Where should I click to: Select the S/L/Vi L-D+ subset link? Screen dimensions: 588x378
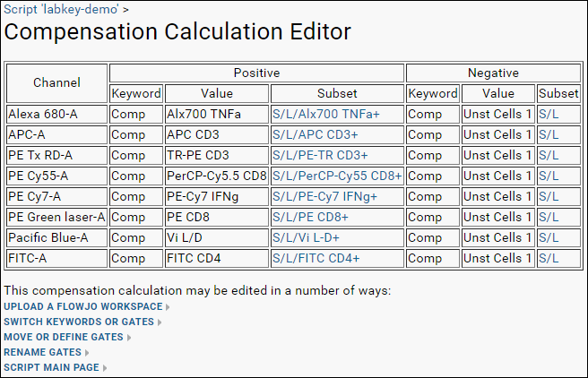coord(306,237)
